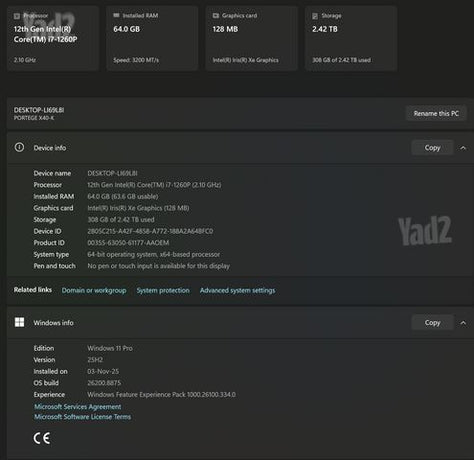Open System protection link

coord(163,290)
